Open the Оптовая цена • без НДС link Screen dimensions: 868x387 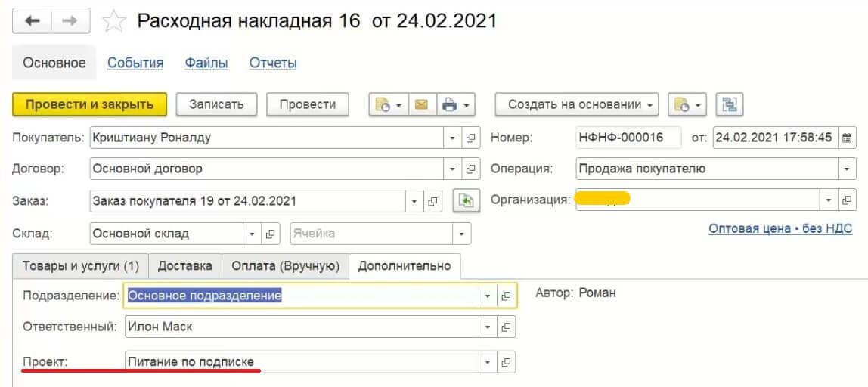click(x=780, y=229)
